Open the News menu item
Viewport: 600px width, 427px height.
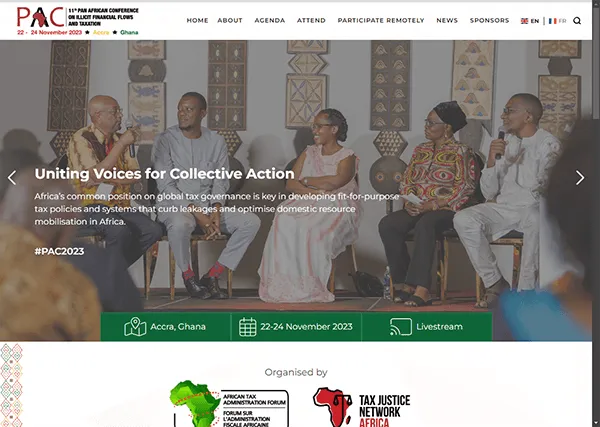(447, 21)
